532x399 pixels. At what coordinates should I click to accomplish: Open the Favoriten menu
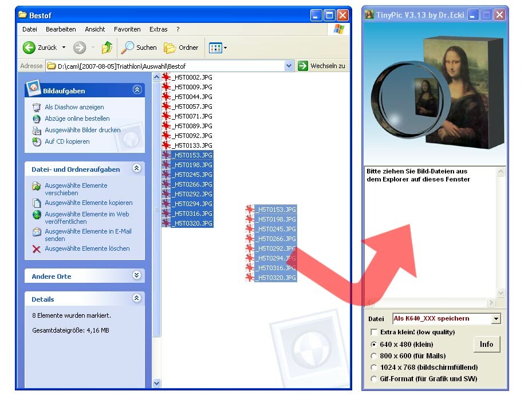click(x=127, y=29)
